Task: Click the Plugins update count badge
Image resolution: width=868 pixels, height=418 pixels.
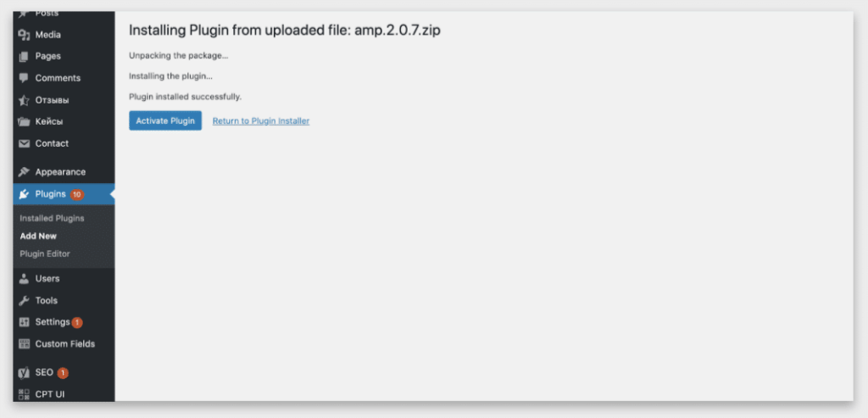Action: (76, 194)
